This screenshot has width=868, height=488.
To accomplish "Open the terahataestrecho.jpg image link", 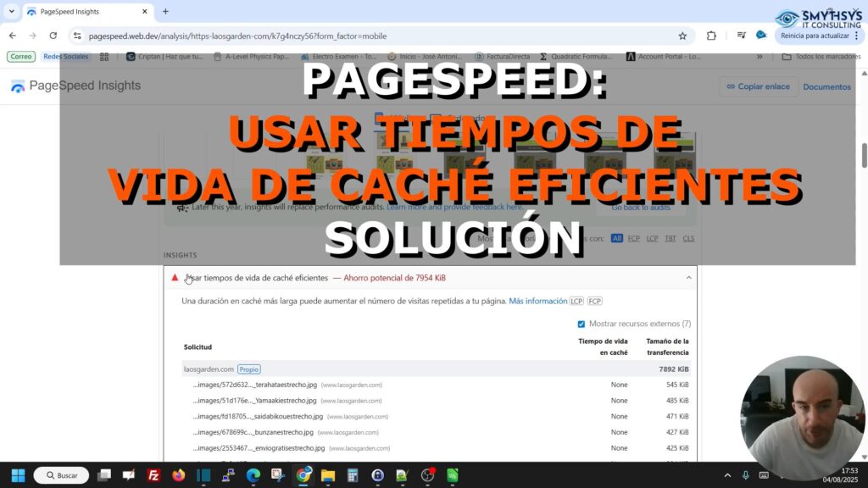I will pyautogui.click(x=254, y=385).
